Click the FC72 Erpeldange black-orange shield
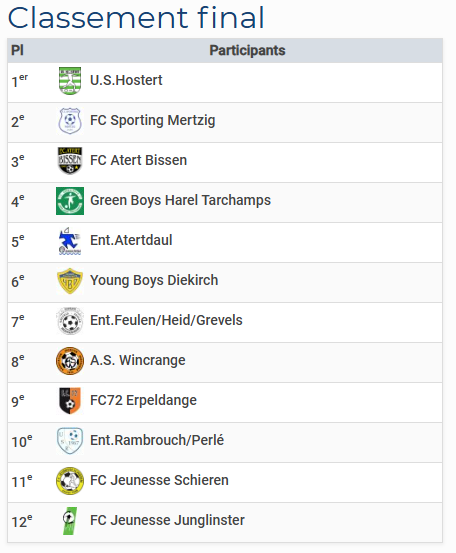The image size is (456, 553). pos(70,401)
